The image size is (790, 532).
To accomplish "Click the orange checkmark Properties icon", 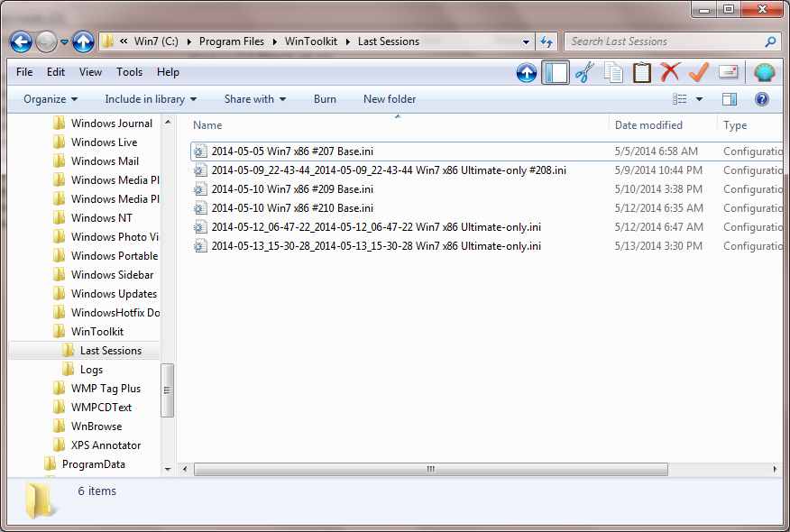I will 699,72.
